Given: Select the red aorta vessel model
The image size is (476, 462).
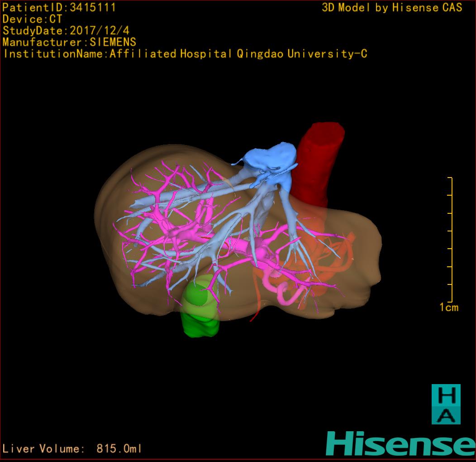Looking at the screenshot, I should 318,166.
